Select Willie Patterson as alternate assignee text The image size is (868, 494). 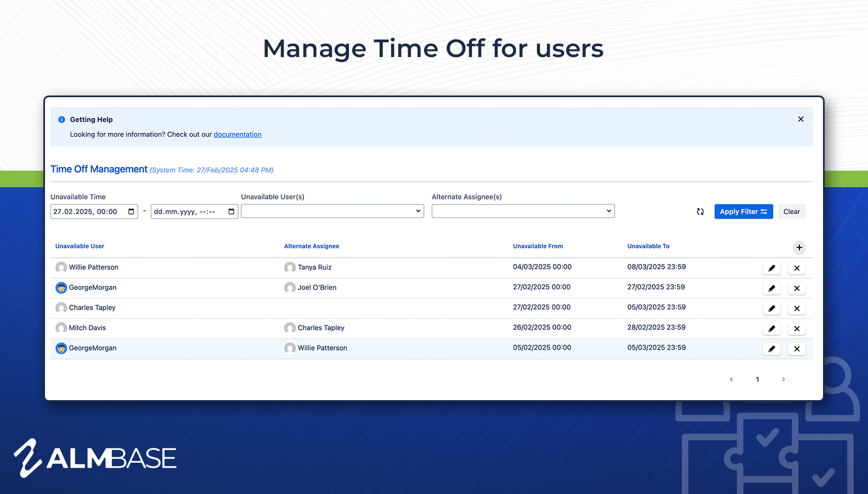pyautogui.click(x=323, y=348)
